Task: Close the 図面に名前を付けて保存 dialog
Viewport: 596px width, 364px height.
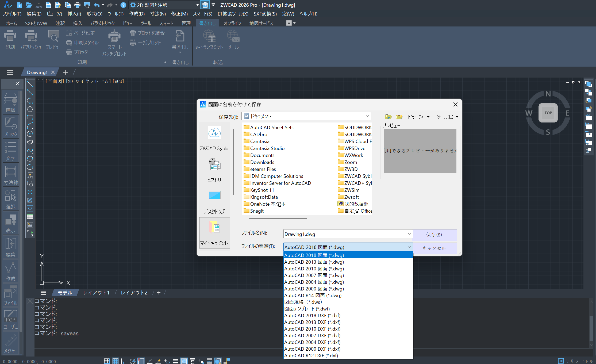Action: (x=455, y=104)
